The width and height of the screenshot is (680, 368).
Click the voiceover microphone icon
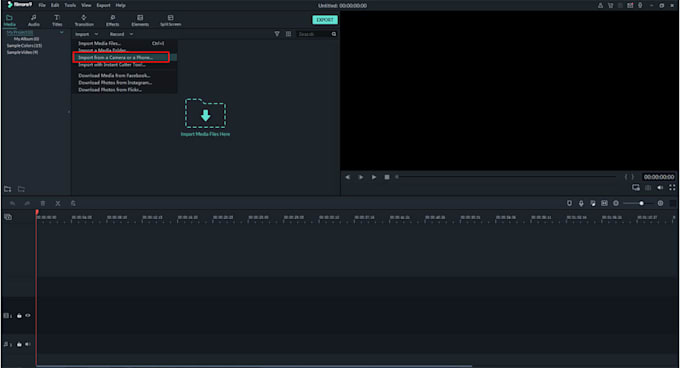[581, 203]
